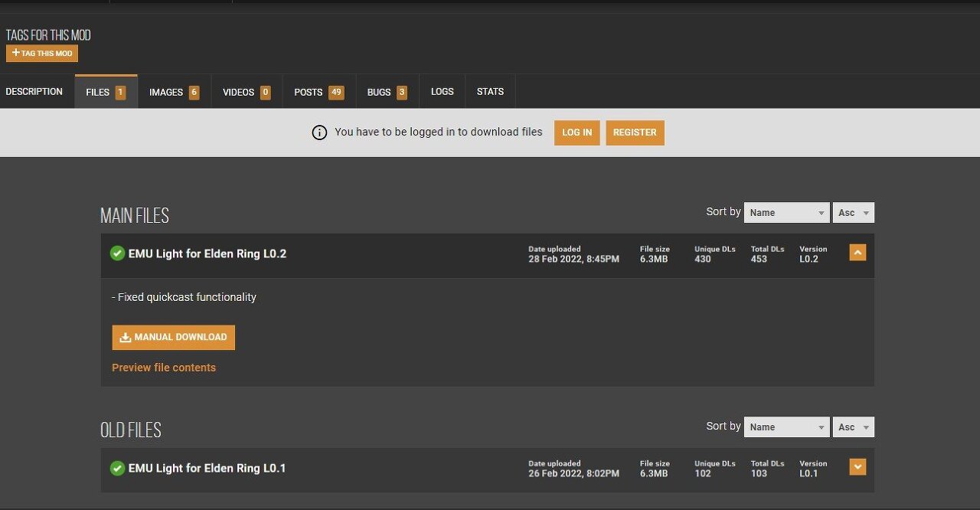Open the Videos tab
This screenshot has height=510, width=980.
tap(247, 92)
